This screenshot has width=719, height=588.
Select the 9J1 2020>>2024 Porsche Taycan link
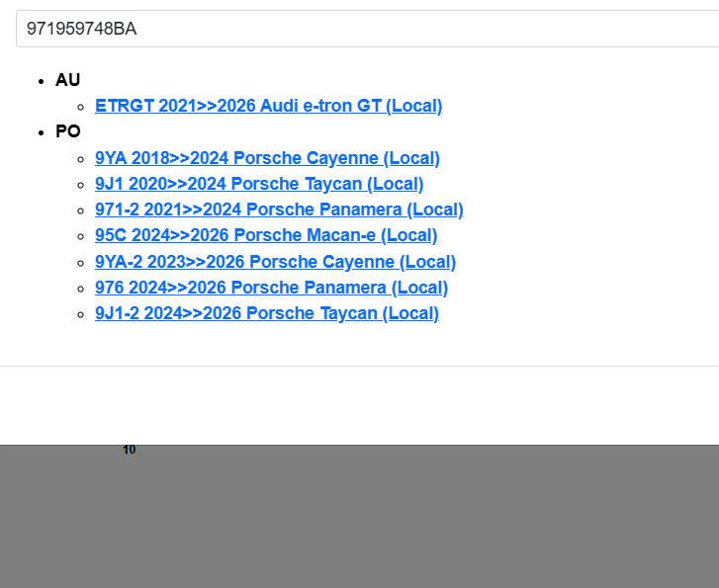[x=259, y=184]
